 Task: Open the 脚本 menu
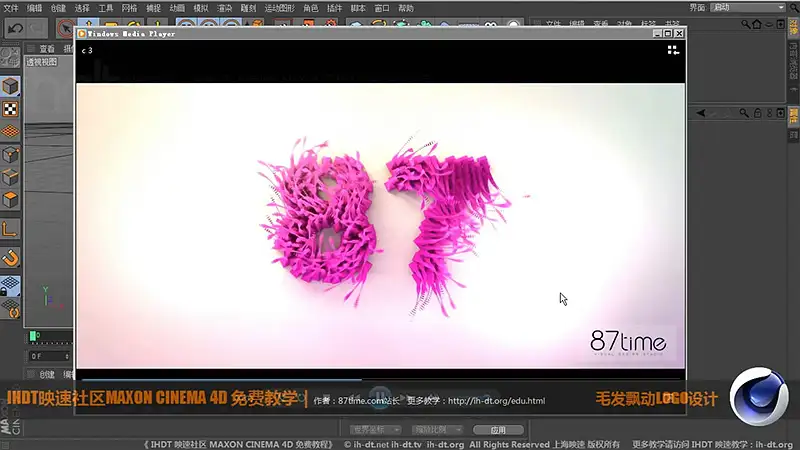[x=358, y=8]
